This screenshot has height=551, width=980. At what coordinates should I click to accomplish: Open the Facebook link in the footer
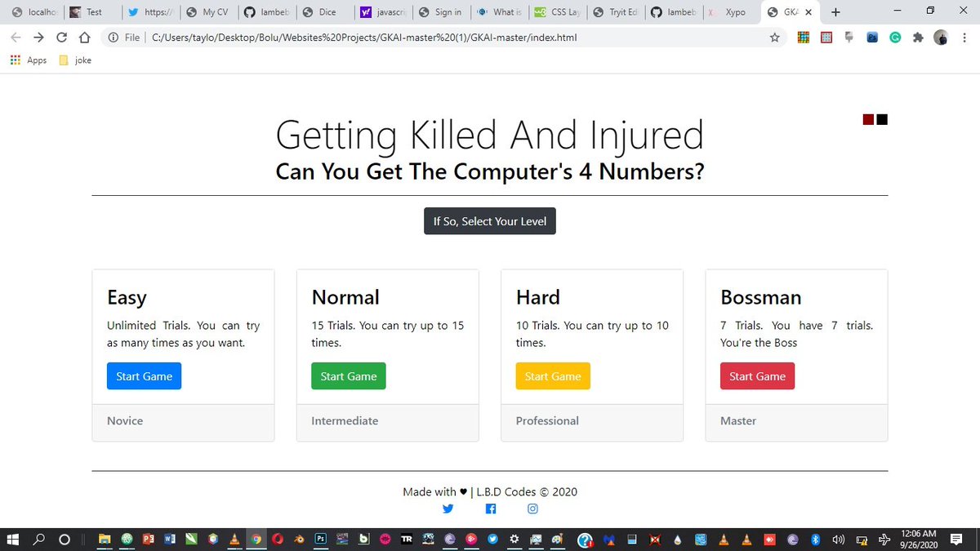coord(491,509)
